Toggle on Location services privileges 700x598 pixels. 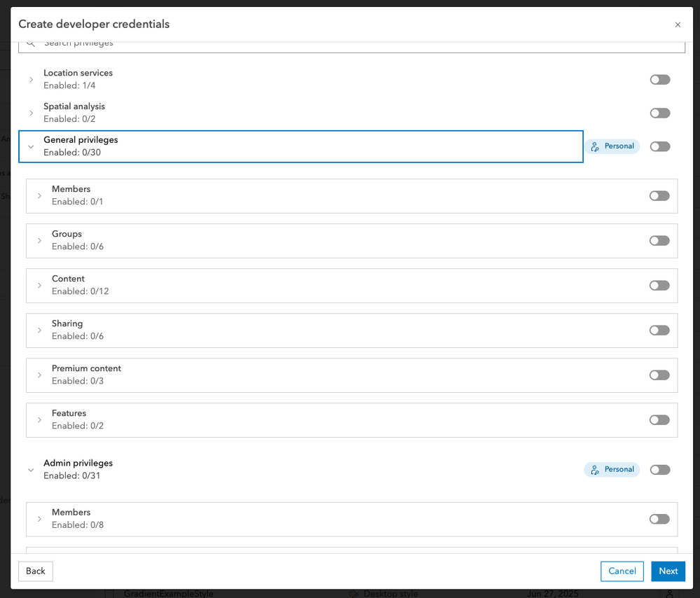[659, 80]
